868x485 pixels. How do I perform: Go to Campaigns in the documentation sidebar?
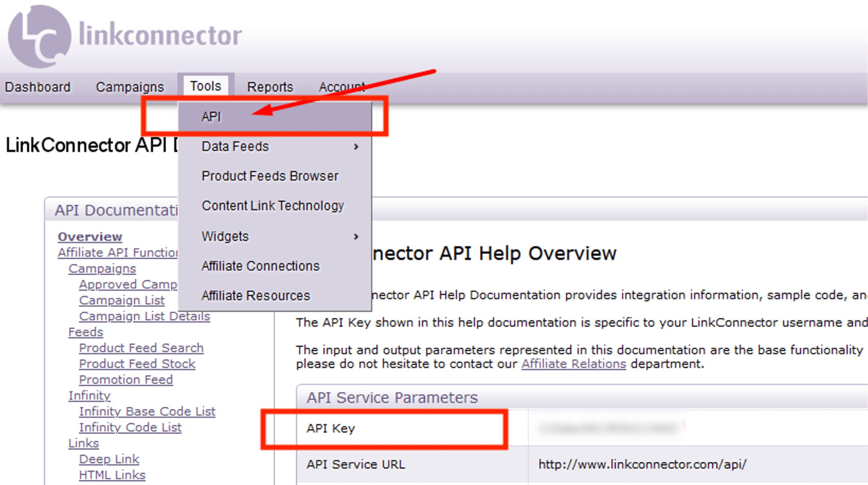(x=102, y=269)
